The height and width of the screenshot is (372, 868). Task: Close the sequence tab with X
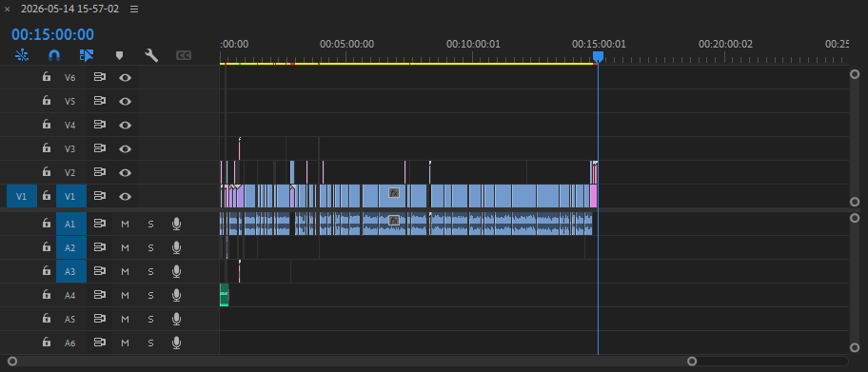(x=8, y=10)
